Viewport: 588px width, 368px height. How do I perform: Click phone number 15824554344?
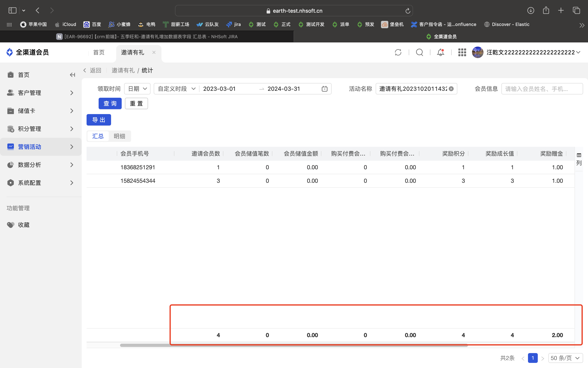click(x=138, y=181)
